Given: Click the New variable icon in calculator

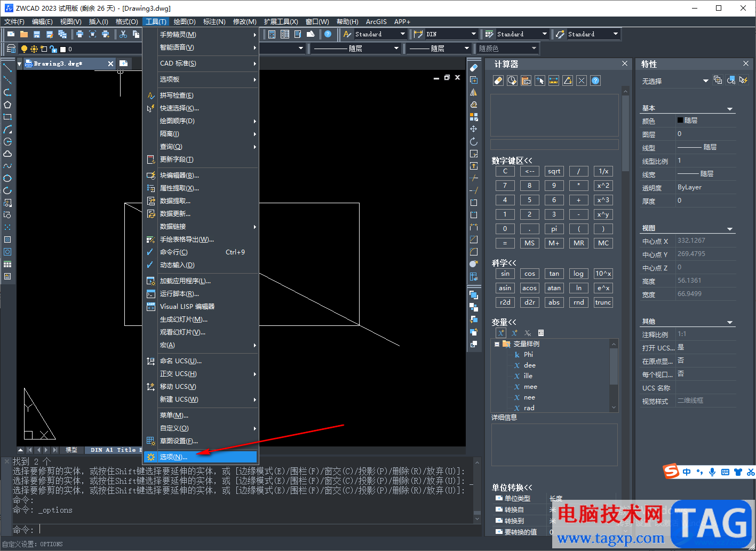Looking at the screenshot, I should click(x=501, y=333).
